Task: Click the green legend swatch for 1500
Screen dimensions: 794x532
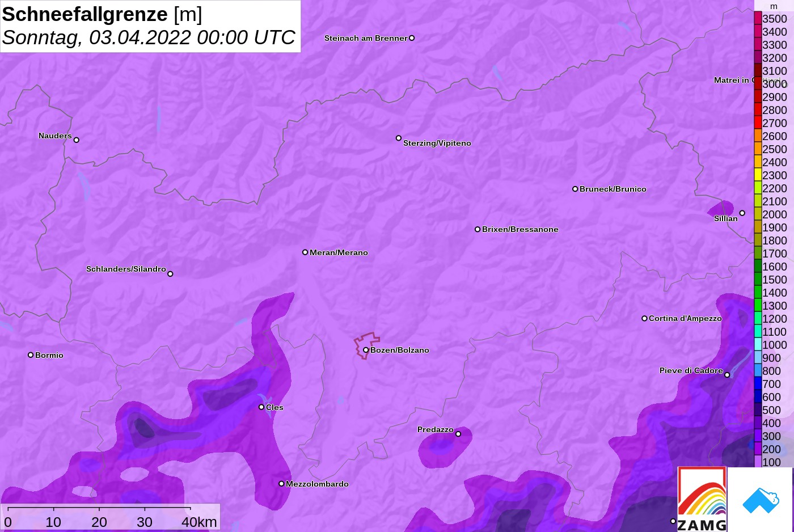Action: click(758, 279)
